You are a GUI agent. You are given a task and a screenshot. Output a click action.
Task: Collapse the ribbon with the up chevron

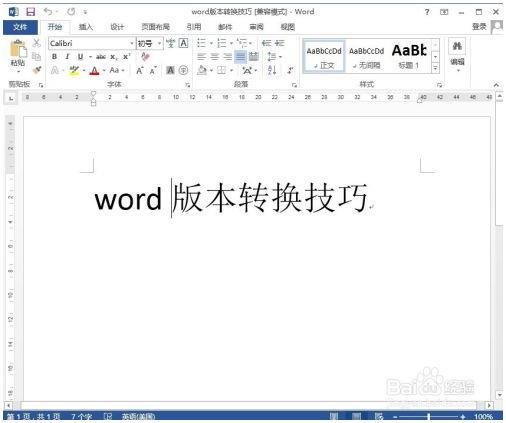click(496, 85)
